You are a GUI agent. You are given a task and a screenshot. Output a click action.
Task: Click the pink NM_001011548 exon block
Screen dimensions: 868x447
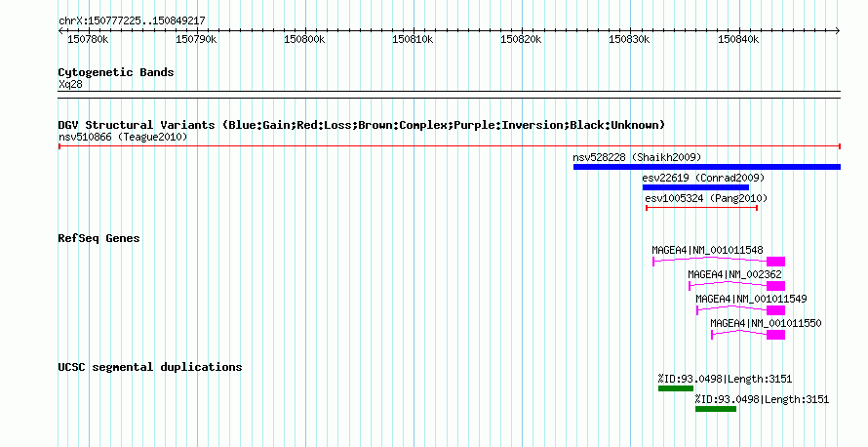click(x=775, y=262)
